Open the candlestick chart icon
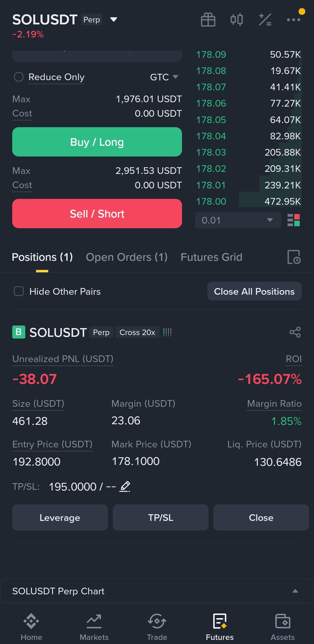 pyautogui.click(x=237, y=20)
